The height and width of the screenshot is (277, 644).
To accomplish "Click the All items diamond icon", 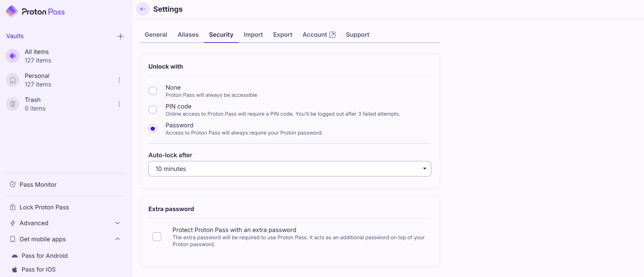I will (x=13, y=56).
